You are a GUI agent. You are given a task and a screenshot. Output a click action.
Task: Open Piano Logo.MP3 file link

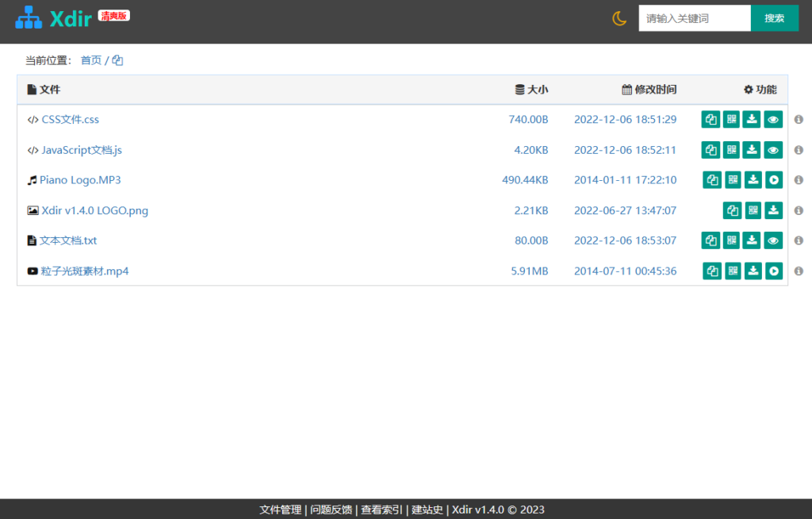tap(80, 180)
